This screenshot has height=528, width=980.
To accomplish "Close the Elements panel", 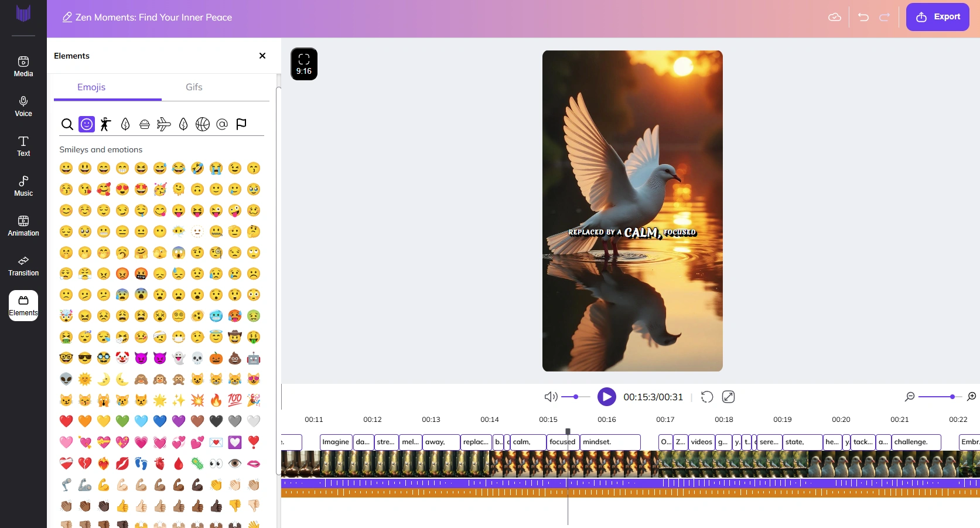I will tap(262, 56).
